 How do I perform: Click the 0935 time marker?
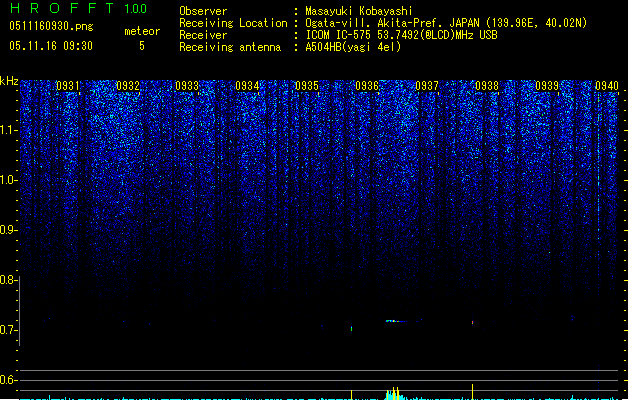click(307, 86)
